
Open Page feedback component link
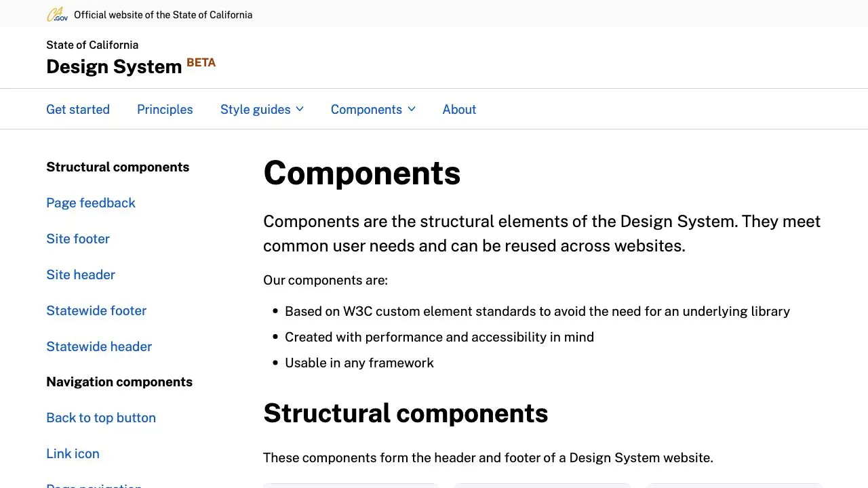pyautogui.click(x=91, y=203)
